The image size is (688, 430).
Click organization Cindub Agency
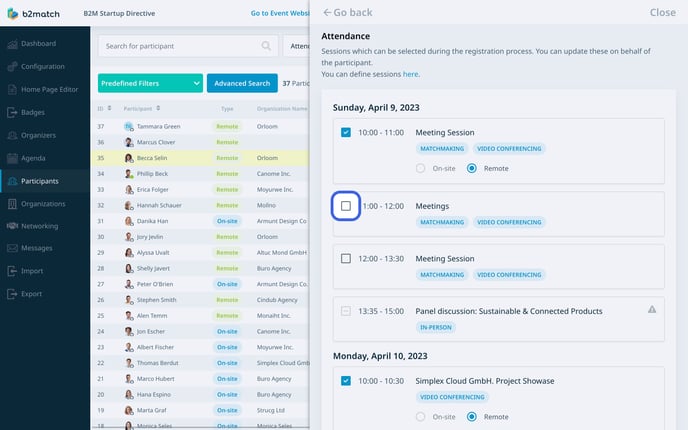(277, 300)
